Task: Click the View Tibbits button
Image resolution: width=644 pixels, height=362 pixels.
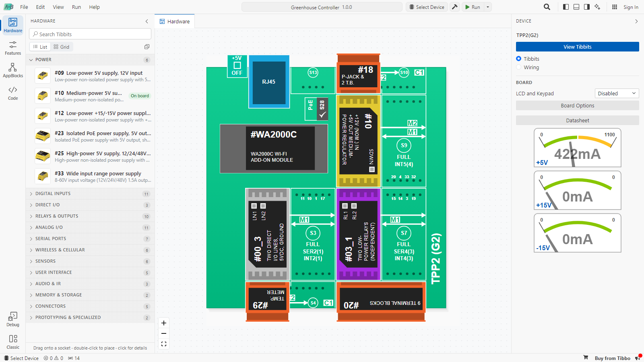Action: tap(578, 47)
